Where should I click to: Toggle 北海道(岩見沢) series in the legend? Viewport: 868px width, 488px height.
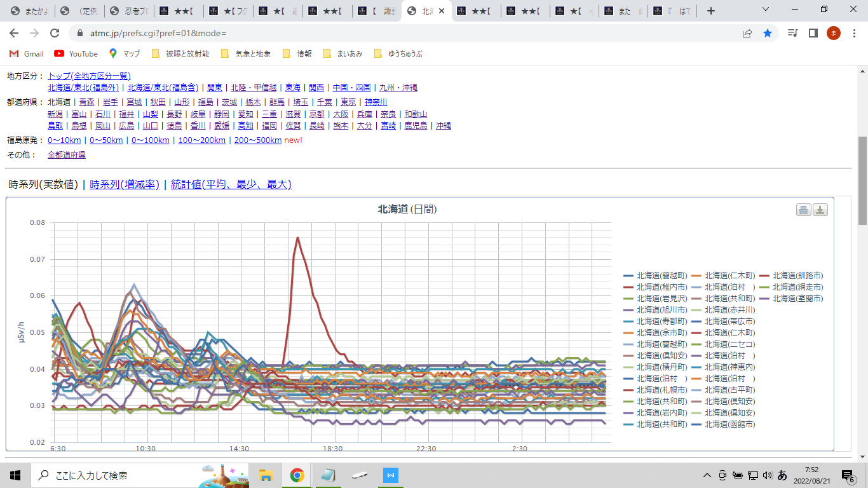coord(655,299)
